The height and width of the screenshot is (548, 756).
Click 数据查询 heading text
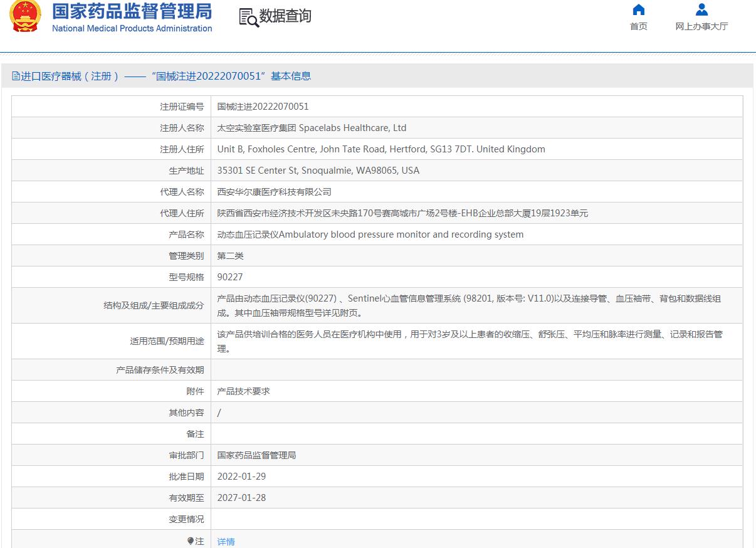point(285,16)
